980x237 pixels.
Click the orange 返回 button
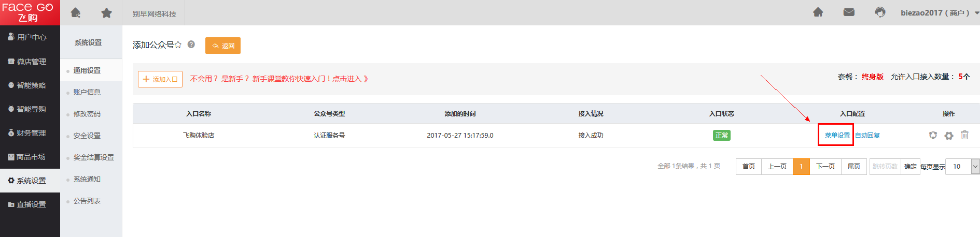pyautogui.click(x=223, y=46)
